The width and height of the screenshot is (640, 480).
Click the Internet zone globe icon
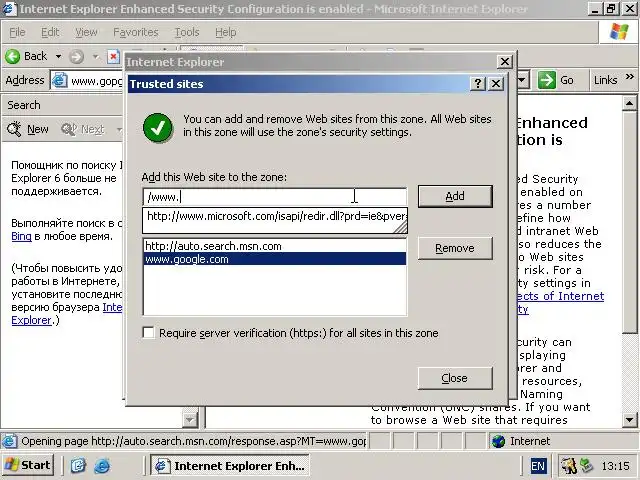498,441
